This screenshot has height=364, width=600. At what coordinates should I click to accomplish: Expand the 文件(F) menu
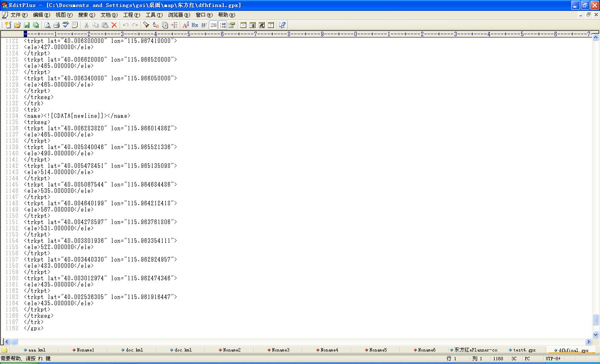(19, 15)
